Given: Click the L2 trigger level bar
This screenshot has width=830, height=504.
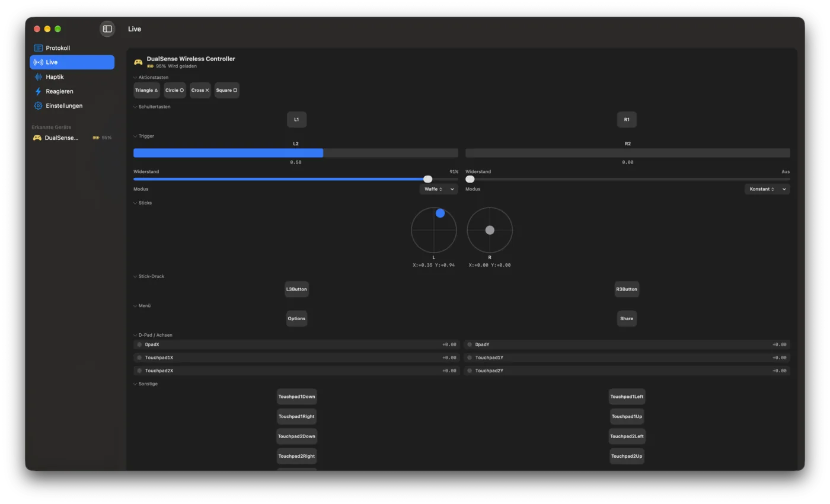Looking at the screenshot, I should click(296, 153).
